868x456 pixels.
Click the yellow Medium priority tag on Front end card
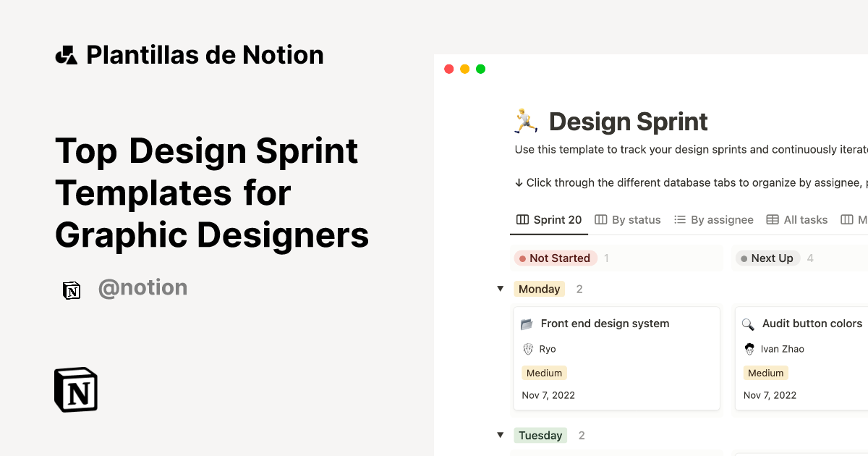point(544,372)
